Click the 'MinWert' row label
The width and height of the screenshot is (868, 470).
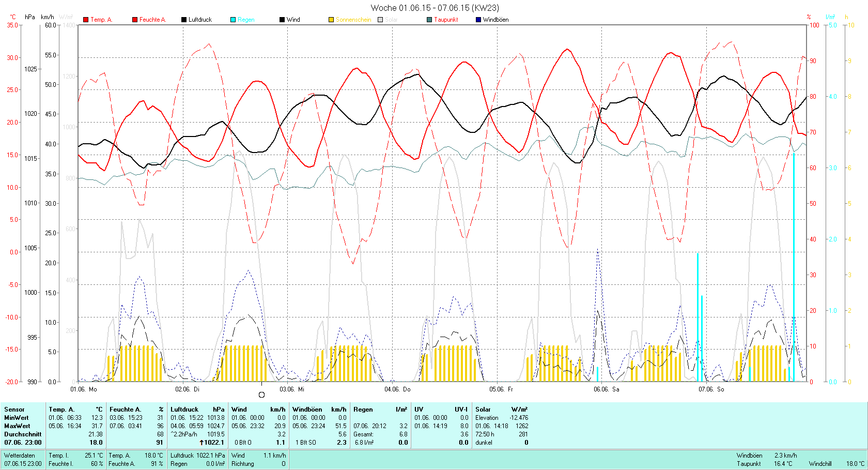point(17,418)
